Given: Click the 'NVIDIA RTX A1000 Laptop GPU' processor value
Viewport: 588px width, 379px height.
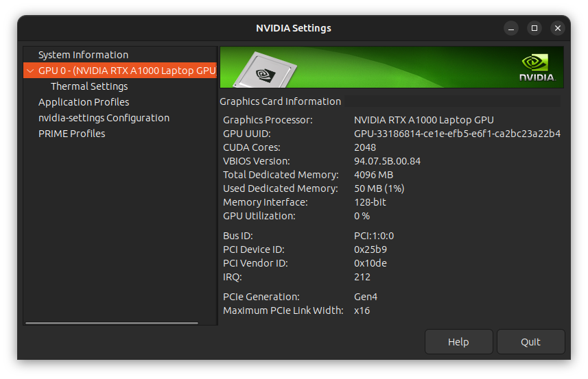Looking at the screenshot, I should [424, 120].
